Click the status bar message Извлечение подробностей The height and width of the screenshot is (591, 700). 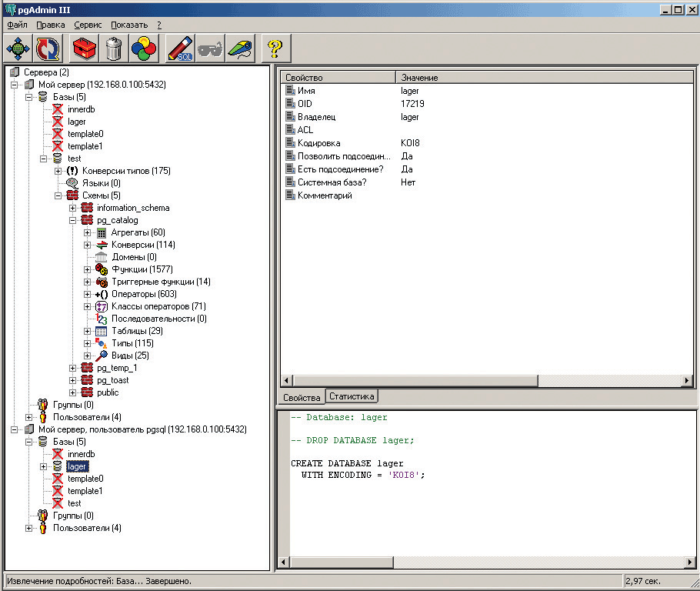coord(99,581)
